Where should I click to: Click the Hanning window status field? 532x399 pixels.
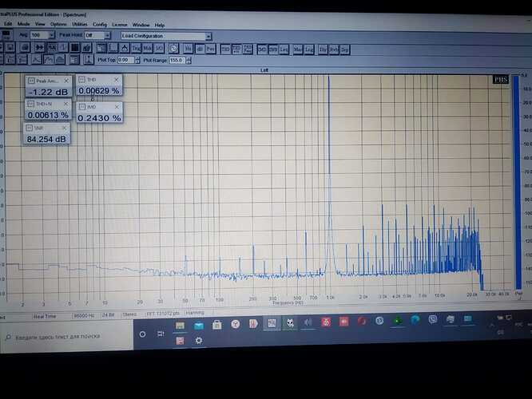pos(195,313)
